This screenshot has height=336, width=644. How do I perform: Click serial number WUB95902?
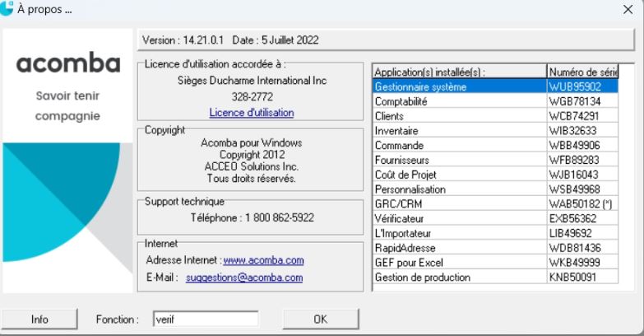575,86
